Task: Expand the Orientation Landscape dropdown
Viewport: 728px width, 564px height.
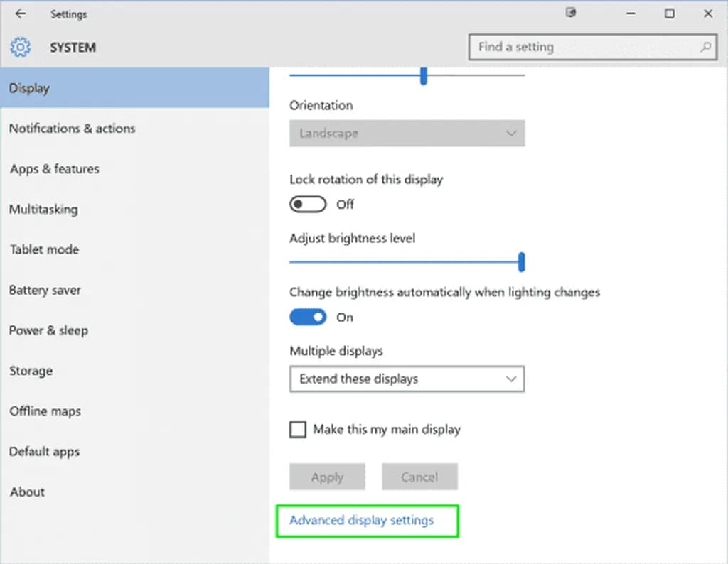Action: (407, 134)
